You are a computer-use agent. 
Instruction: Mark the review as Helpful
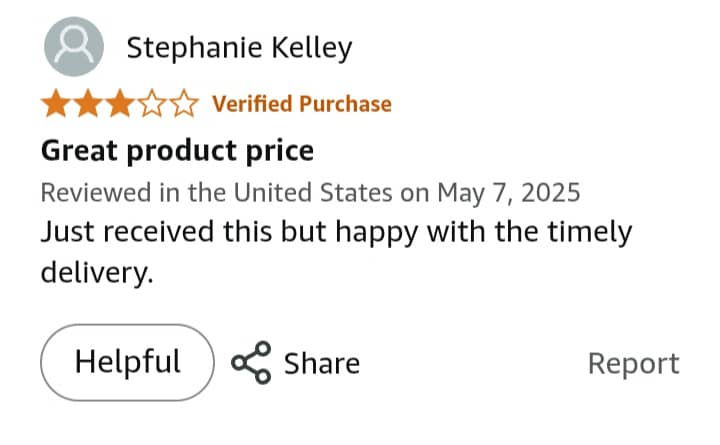click(127, 362)
